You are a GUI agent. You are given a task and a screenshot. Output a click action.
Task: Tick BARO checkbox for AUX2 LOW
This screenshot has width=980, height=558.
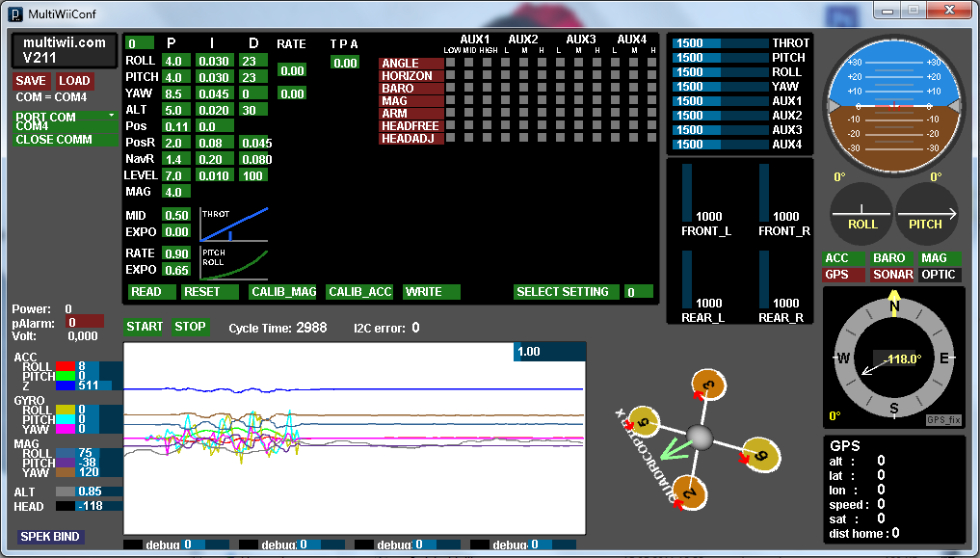pos(506,89)
